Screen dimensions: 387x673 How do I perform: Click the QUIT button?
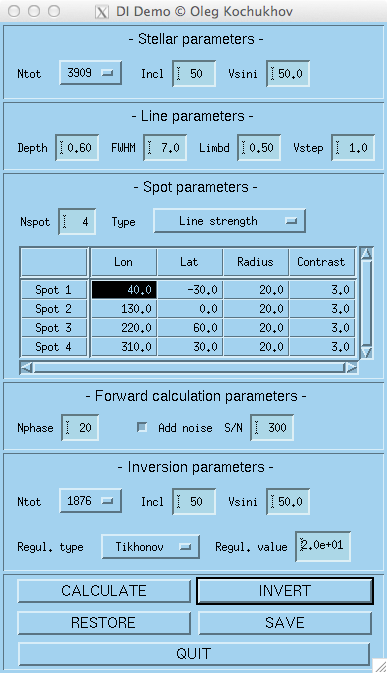(194, 654)
